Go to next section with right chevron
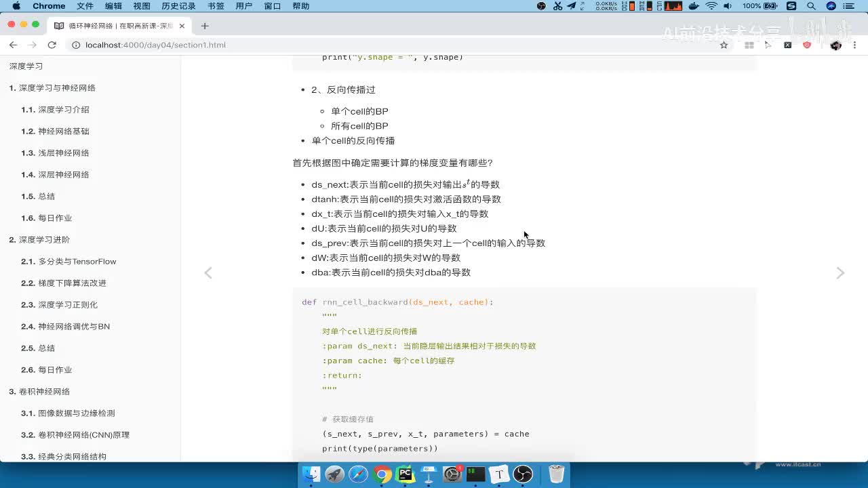Image resolution: width=868 pixels, height=488 pixels. pyautogui.click(x=840, y=272)
